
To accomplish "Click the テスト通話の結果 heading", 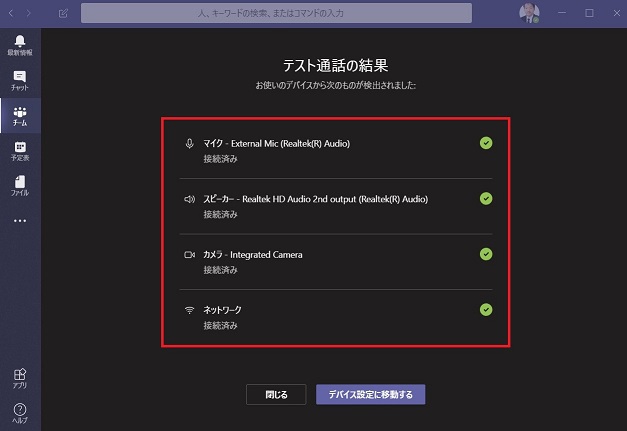I will [x=335, y=66].
